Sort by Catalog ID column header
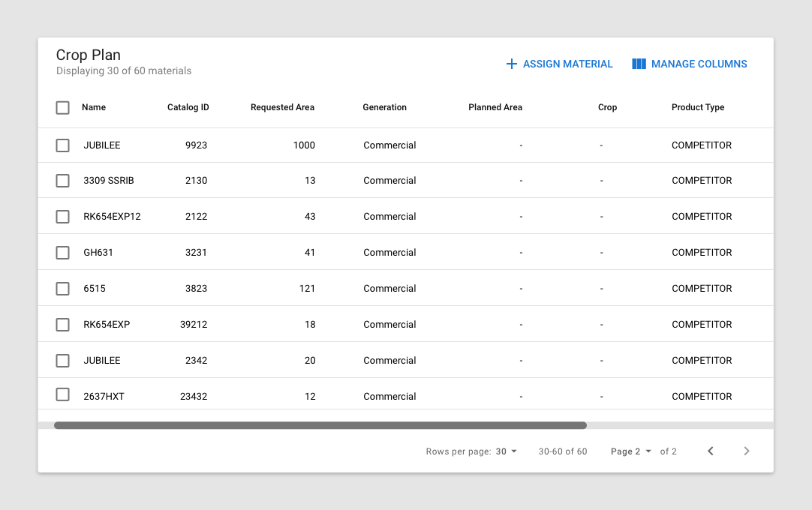Screen dimensions: 812x510 click(188, 107)
